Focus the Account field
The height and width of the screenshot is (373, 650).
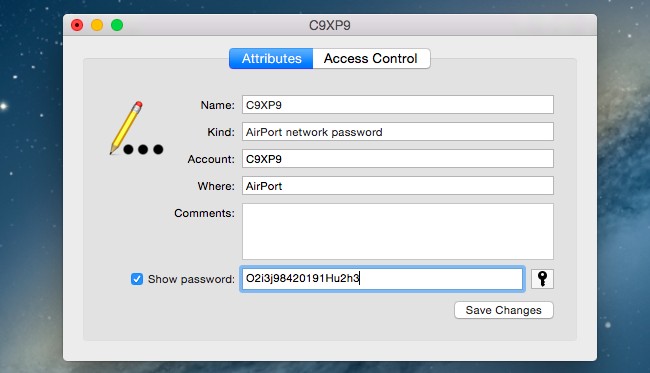(398, 159)
